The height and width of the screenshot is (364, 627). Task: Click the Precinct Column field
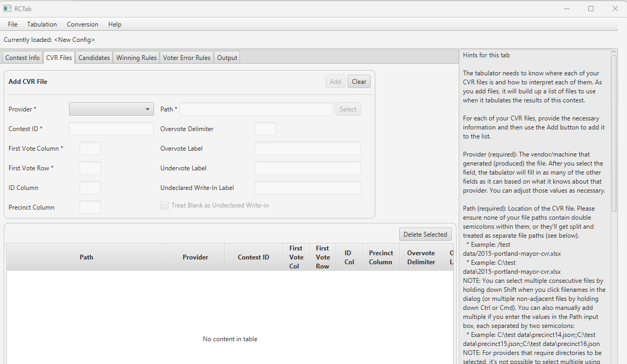(x=90, y=207)
